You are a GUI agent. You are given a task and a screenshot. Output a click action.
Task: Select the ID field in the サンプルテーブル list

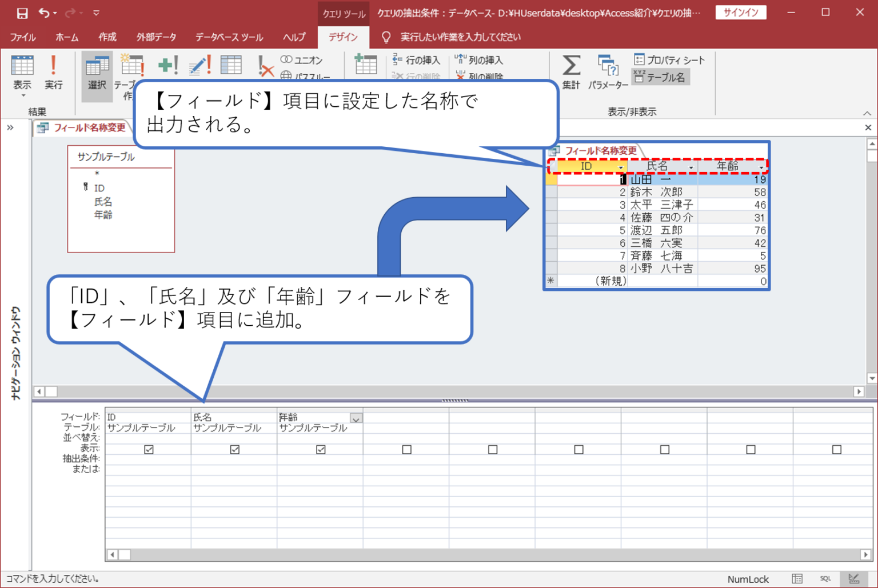[99, 188]
